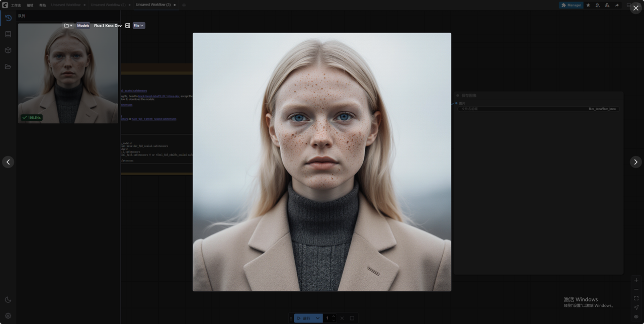Click the second free memory icon before share
Screen dimensions: 644x324
(x=607, y=5)
